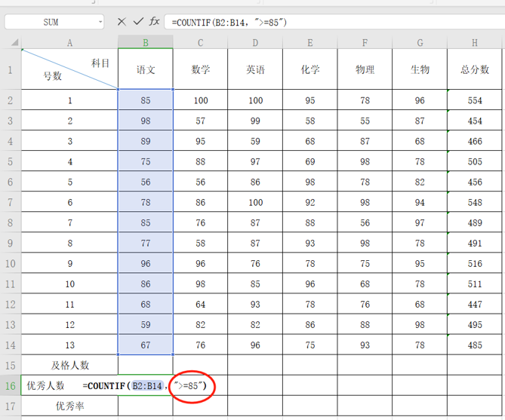
Task: Click total score cell 454
Action: click(475, 121)
